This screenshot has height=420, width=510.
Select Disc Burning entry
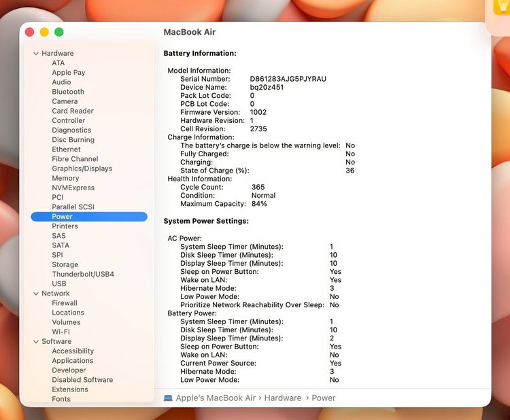[73, 139]
